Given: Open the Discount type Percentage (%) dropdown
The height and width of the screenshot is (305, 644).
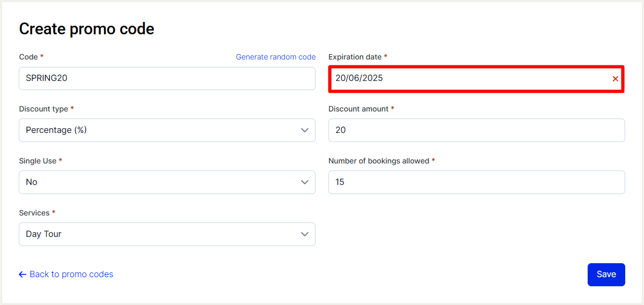Looking at the screenshot, I should [x=167, y=130].
